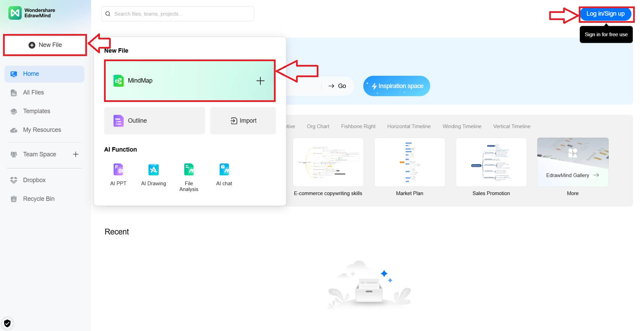Open the Market Plan template thumbnail
Viewport: 644px width, 331px height.
(x=410, y=162)
